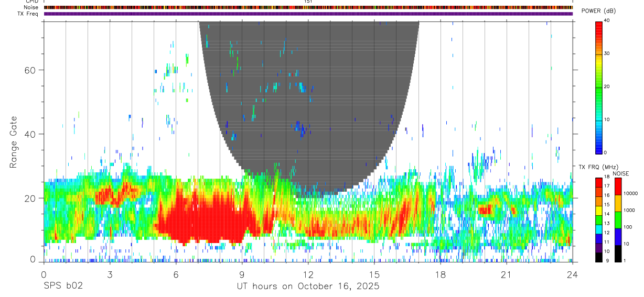This screenshot has width=644, height=297.
Task: Click the 0 tick on the UT hours axis
Action: coord(44,274)
